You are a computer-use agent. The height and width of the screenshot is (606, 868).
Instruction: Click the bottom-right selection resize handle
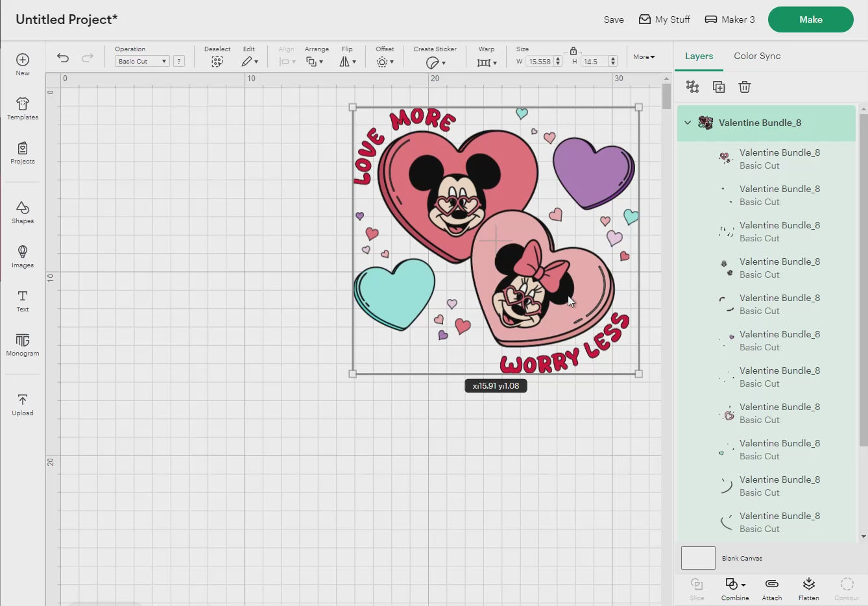(x=638, y=374)
